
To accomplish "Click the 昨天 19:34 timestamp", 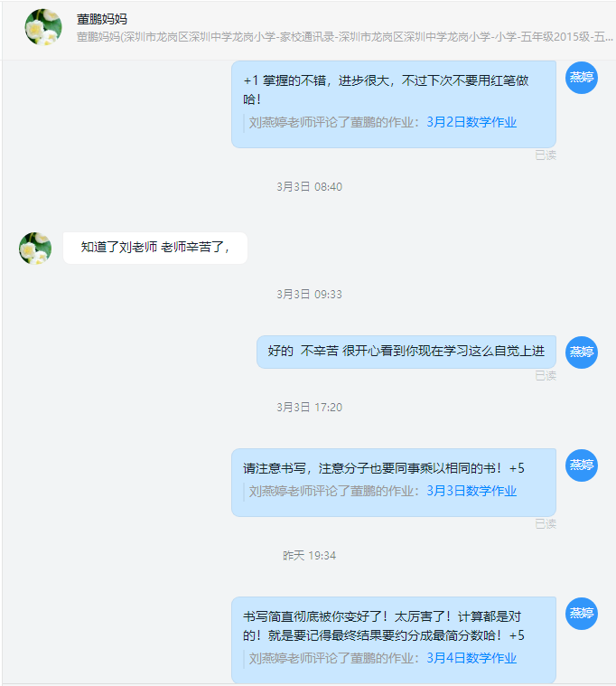I will (309, 556).
